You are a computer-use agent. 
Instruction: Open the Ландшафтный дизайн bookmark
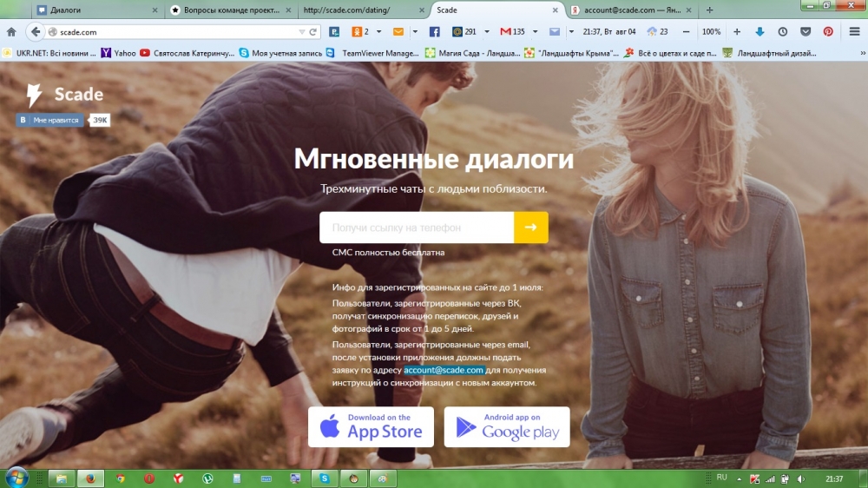click(769, 53)
